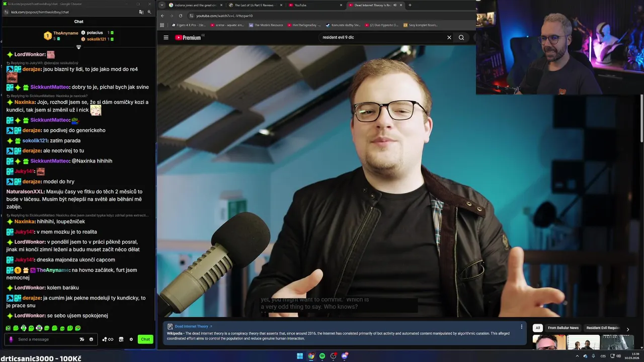Open The Models Resource bookmark
Viewport: 644px width, 362px height.
coord(266,25)
